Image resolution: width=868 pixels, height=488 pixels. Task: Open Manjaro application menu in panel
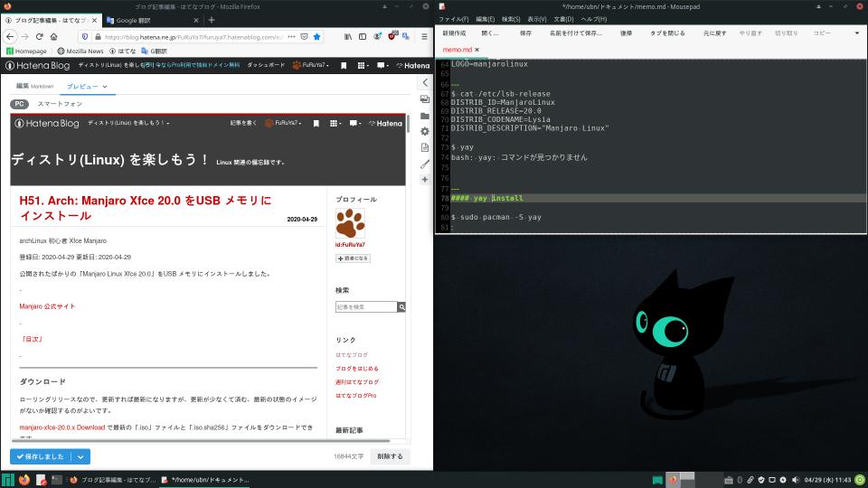(x=8, y=480)
